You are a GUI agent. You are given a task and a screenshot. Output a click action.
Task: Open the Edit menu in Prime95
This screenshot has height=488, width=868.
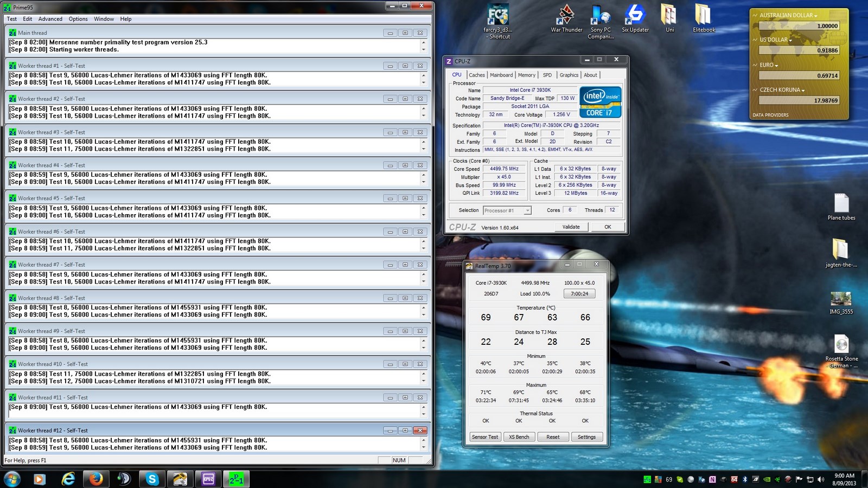(x=27, y=19)
